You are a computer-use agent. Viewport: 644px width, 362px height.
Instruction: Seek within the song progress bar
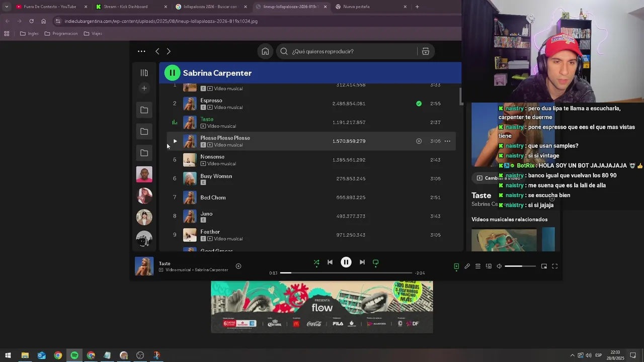point(346,273)
